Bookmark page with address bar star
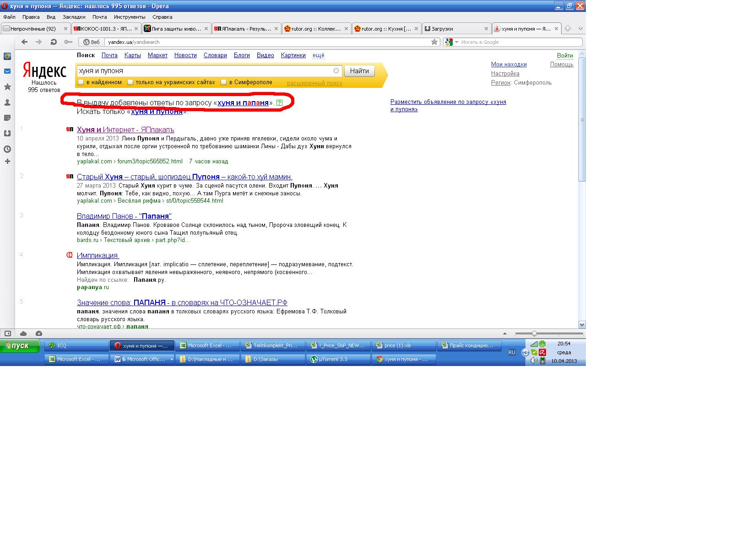The image size is (747, 560). click(434, 42)
